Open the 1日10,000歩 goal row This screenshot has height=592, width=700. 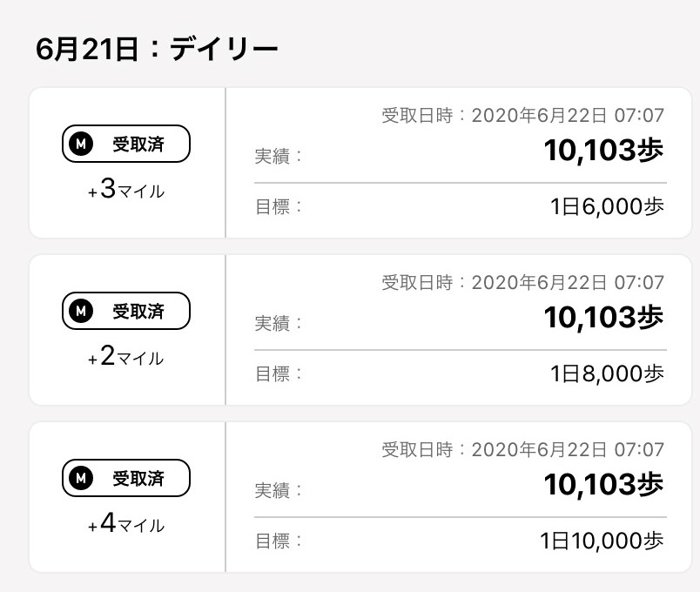460,541
